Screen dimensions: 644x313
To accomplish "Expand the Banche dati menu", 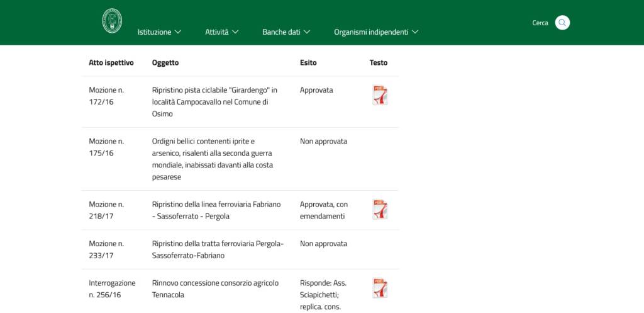I will coord(286,31).
